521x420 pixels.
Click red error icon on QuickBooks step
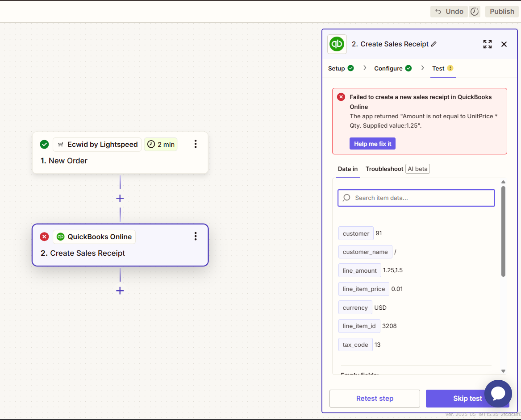point(44,237)
